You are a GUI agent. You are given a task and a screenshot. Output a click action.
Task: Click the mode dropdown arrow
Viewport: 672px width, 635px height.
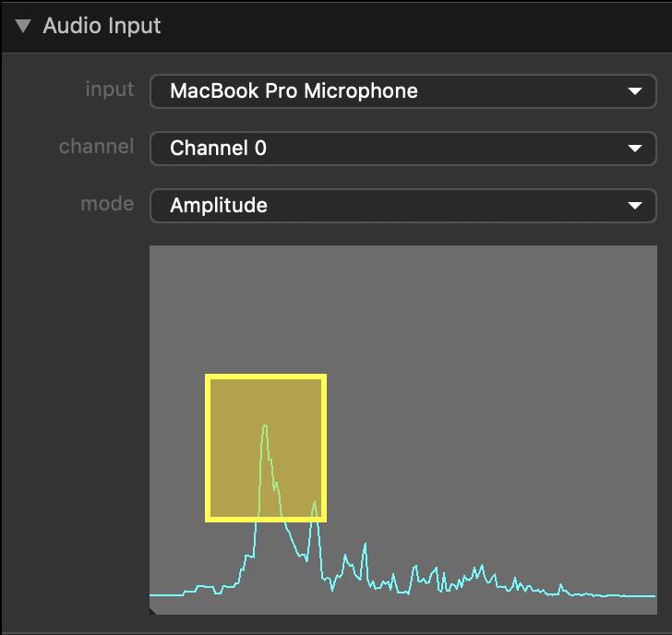(634, 206)
